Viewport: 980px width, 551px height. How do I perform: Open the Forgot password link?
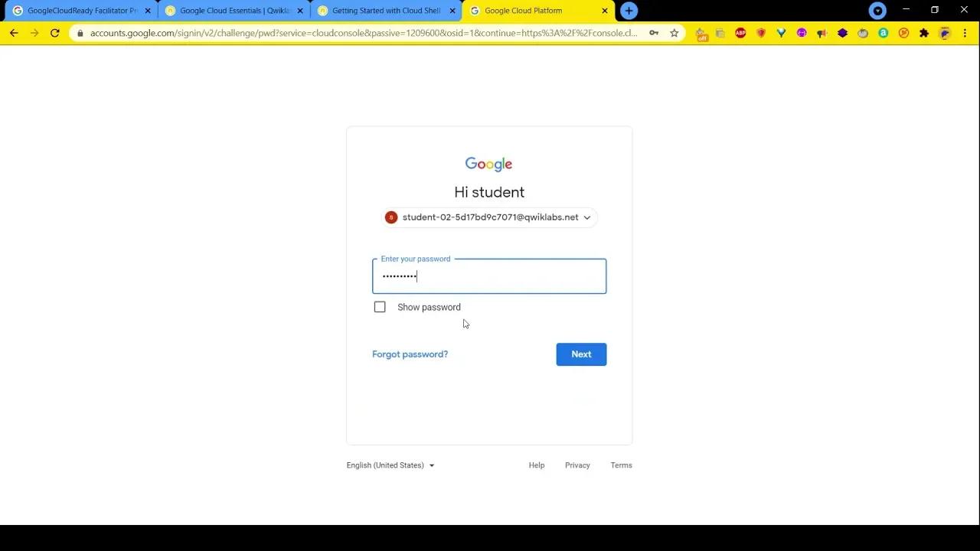tap(410, 354)
